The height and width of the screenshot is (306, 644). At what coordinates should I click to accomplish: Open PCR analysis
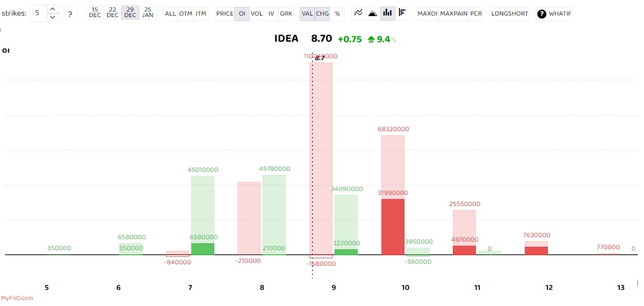click(475, 14)
